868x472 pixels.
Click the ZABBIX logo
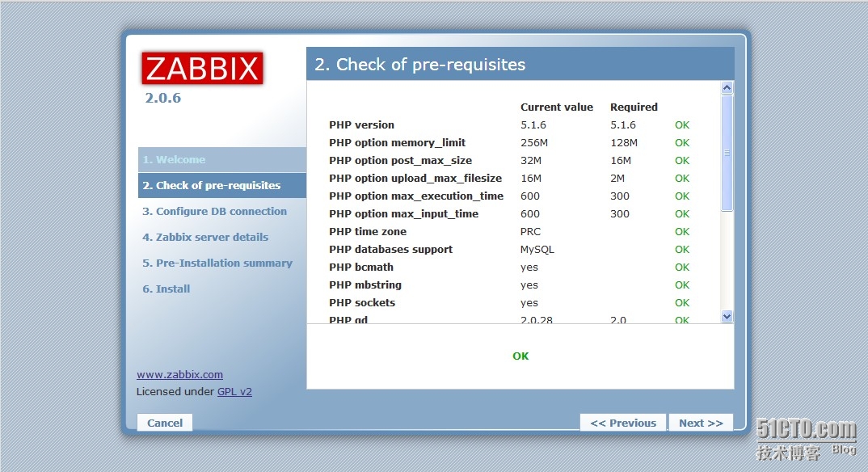[x=203, y=69]
